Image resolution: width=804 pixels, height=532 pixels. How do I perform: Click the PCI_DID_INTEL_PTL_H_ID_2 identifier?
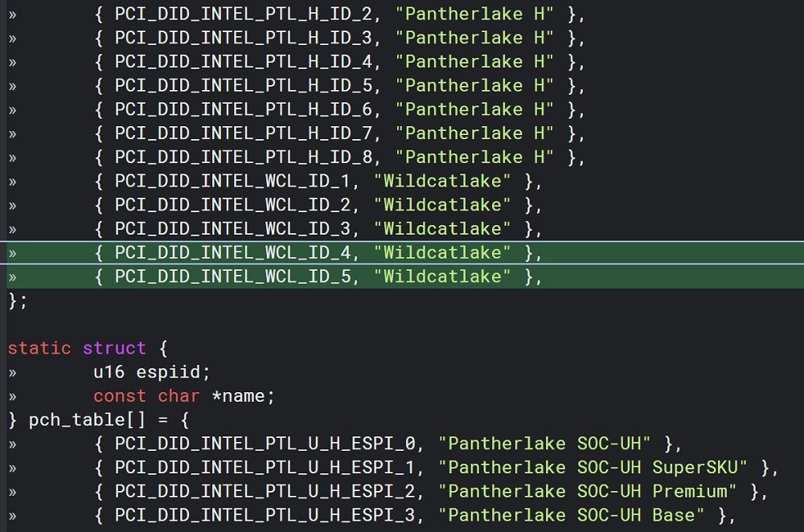[242, 14]
